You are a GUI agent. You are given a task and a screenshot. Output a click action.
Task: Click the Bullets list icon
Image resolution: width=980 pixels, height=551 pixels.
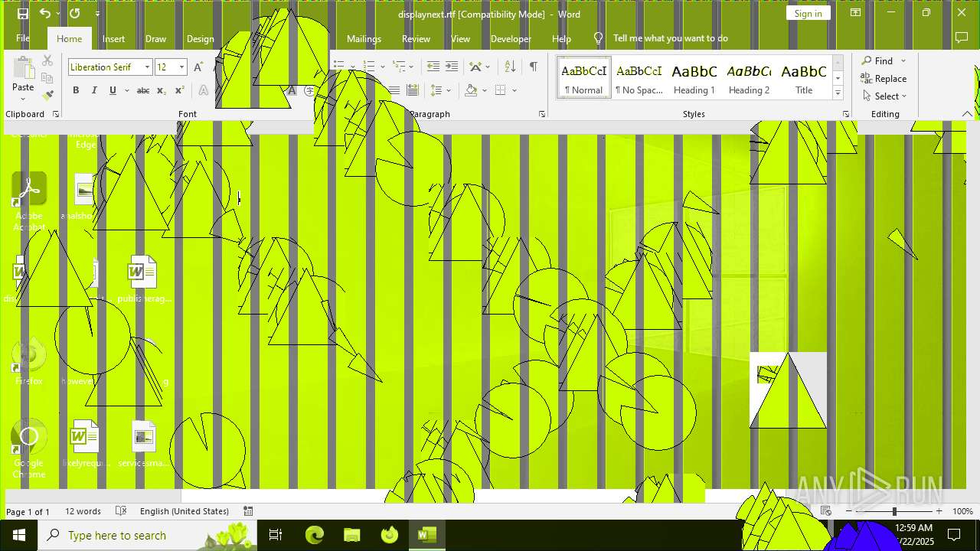338,67
